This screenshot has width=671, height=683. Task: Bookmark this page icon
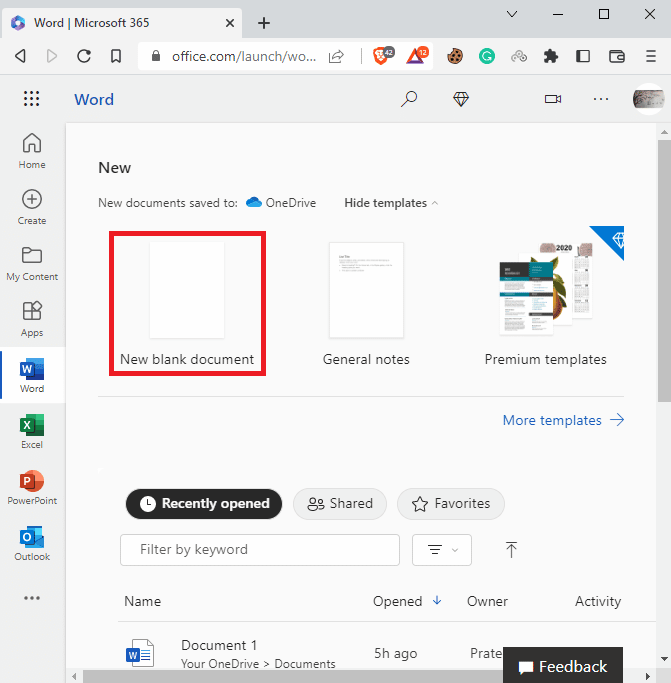pos(115,56)
